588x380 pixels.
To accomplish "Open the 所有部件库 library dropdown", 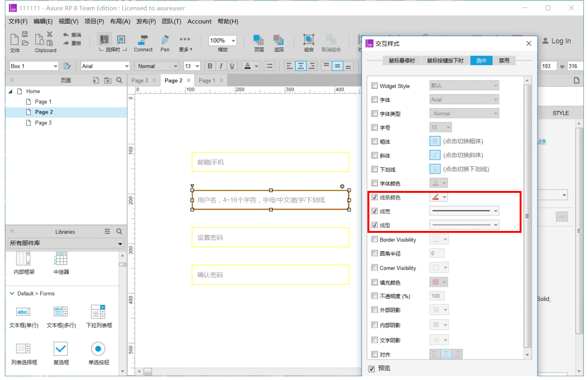I will (x=66, y=243).
